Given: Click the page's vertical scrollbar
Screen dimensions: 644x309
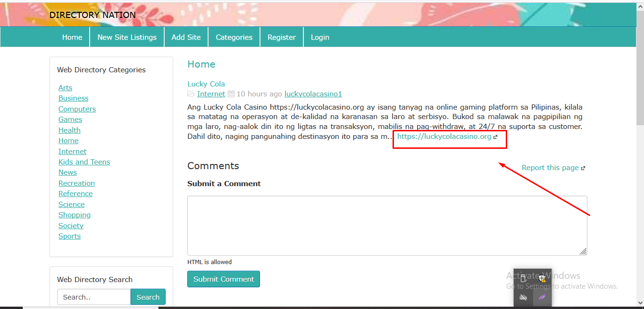Looking at the screenshot, I should coord(640,142).
